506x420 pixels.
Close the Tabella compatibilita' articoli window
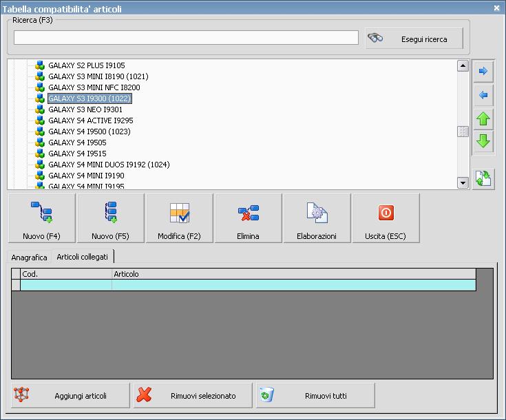pos(496,8)
